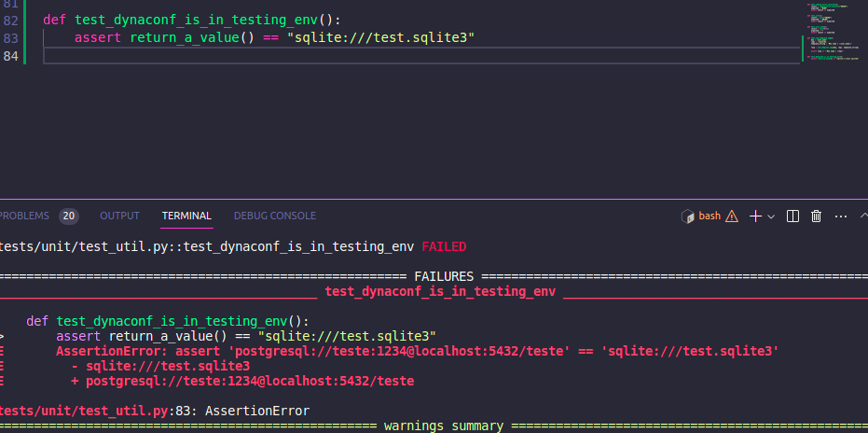Kill terminal with the trash icon
Image resolution: width=868 pixels, height=433 pixels.
click(x=816, y=216)
